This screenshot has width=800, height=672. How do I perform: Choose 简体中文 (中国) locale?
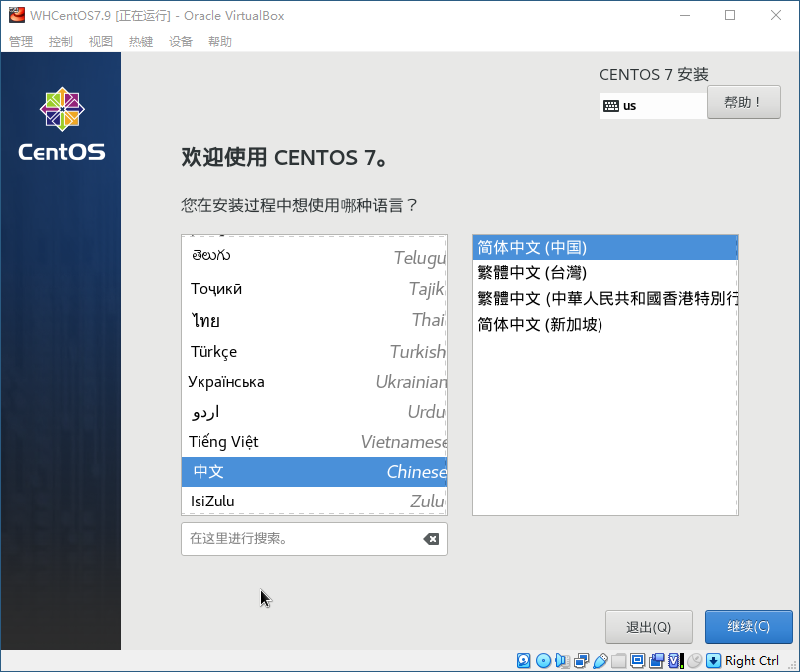pos(605,248)
